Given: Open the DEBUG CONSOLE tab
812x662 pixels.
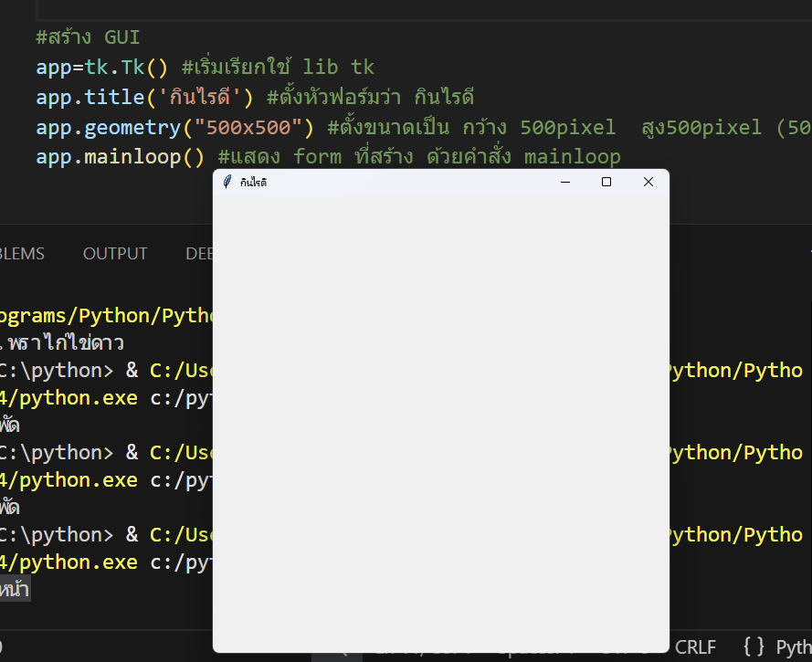Looking at the screenshot, I should 199,254.
